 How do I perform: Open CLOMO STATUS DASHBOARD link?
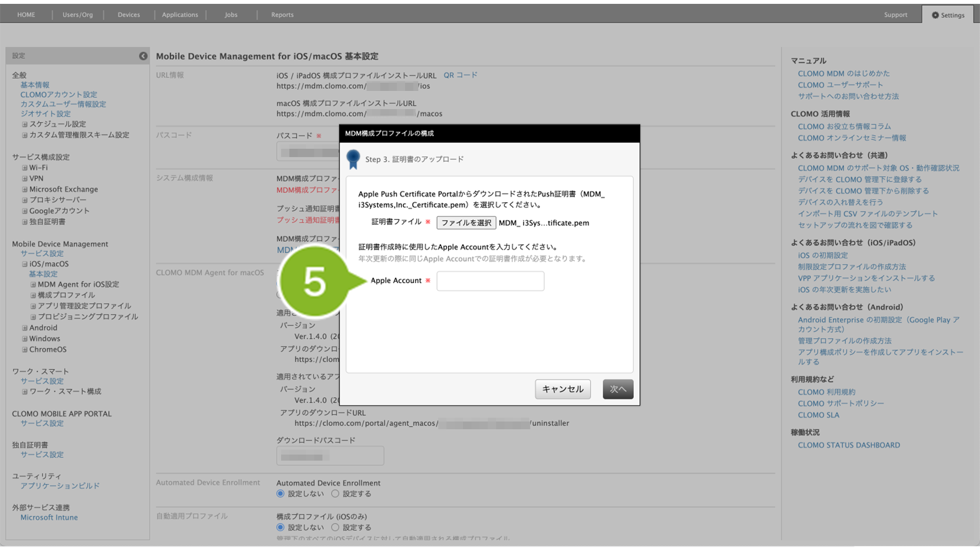tap(849, 445)
